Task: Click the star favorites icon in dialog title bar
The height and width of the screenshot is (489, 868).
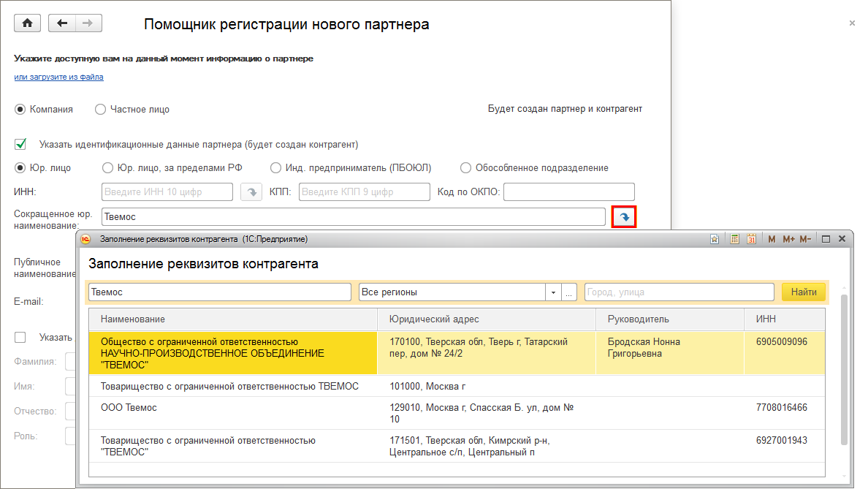Action: (715, 238)
